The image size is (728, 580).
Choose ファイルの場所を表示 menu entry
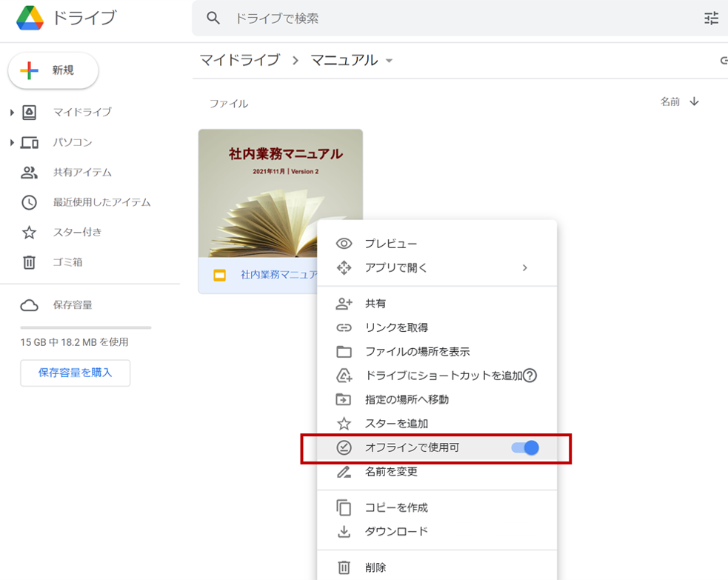coord(437,352)
